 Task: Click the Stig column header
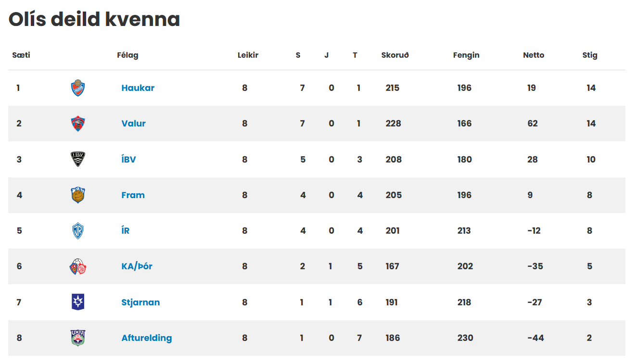click(590, 55)
